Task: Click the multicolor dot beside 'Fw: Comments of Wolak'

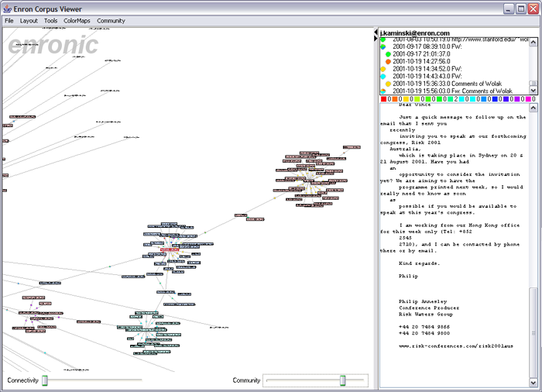Action: pyautogui.click(x=383, y=91)
